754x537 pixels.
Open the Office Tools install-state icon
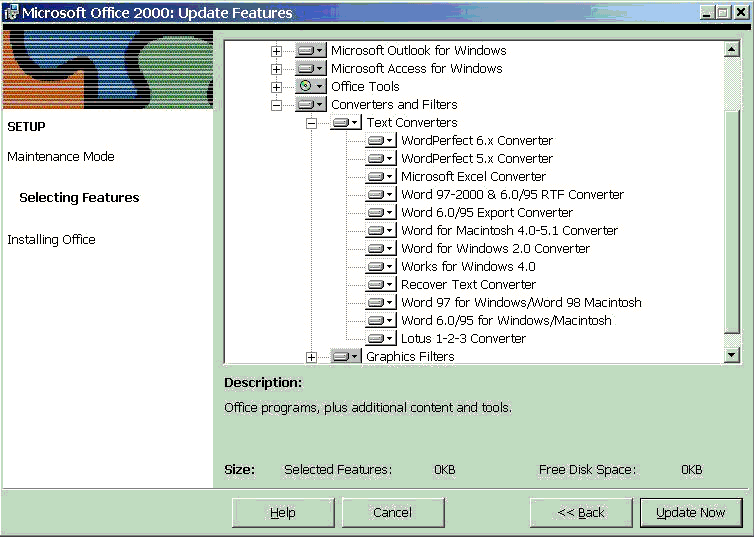(x=310, y=87)
